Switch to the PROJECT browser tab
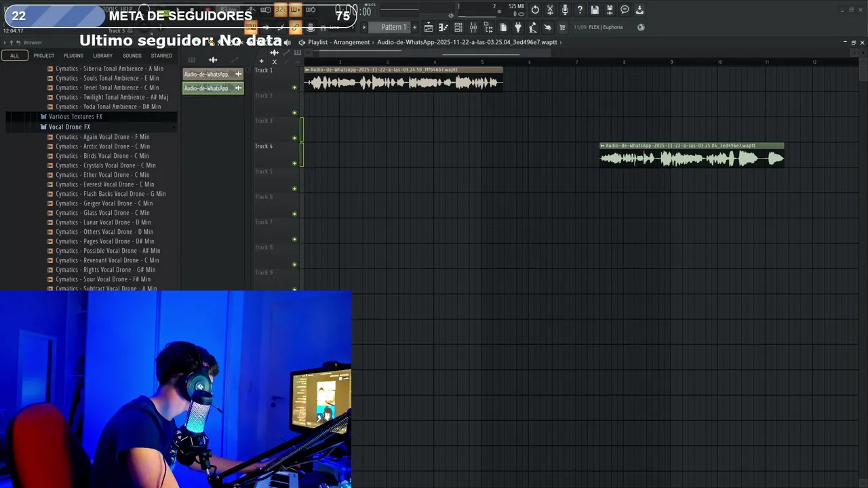Screen dimensions: 868x488 pyautogui.click(x=44, y=56)
